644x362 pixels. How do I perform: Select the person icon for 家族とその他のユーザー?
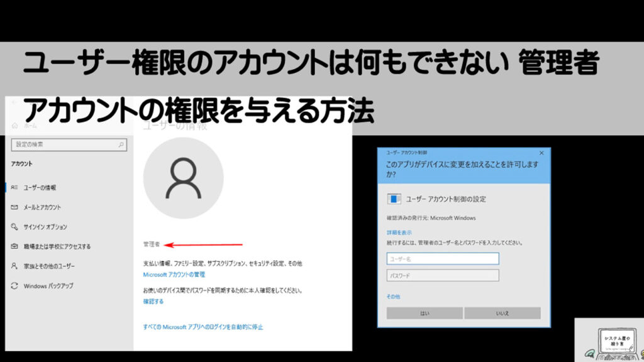coord(14,266)
